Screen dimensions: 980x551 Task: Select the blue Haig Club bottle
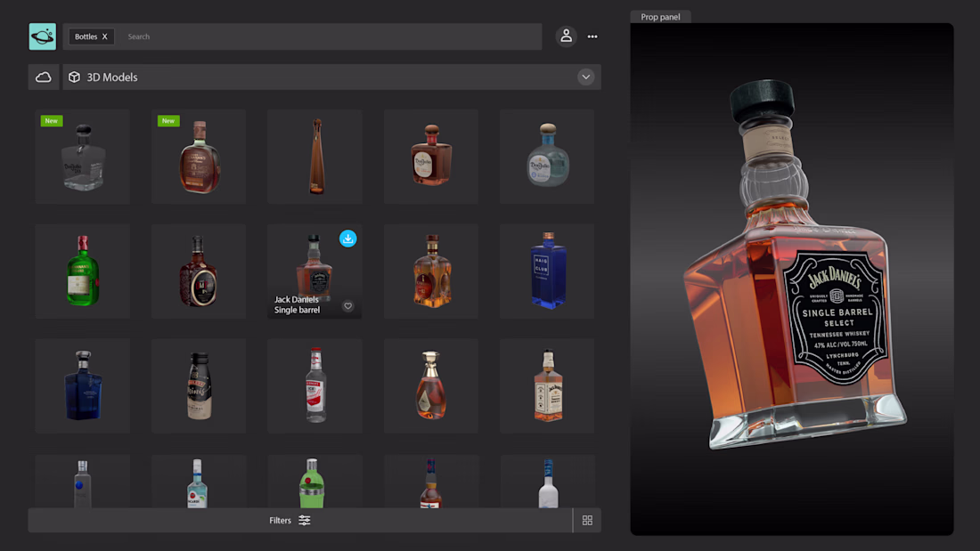pos(548,271)
